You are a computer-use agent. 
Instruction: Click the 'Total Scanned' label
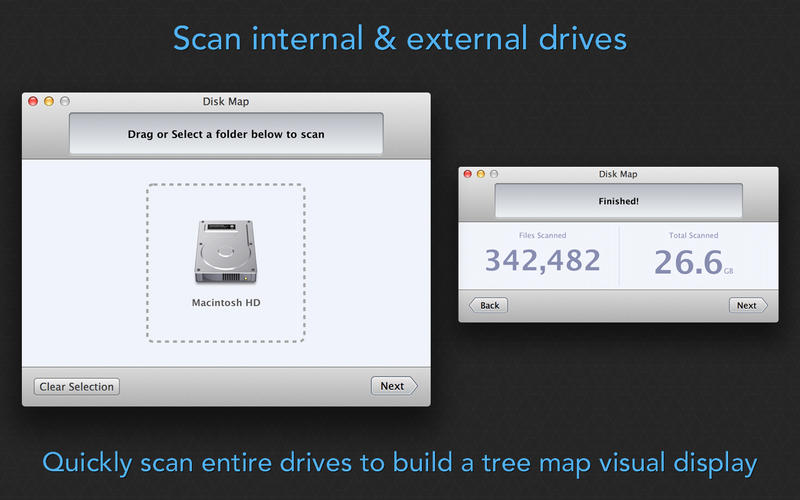693,235
